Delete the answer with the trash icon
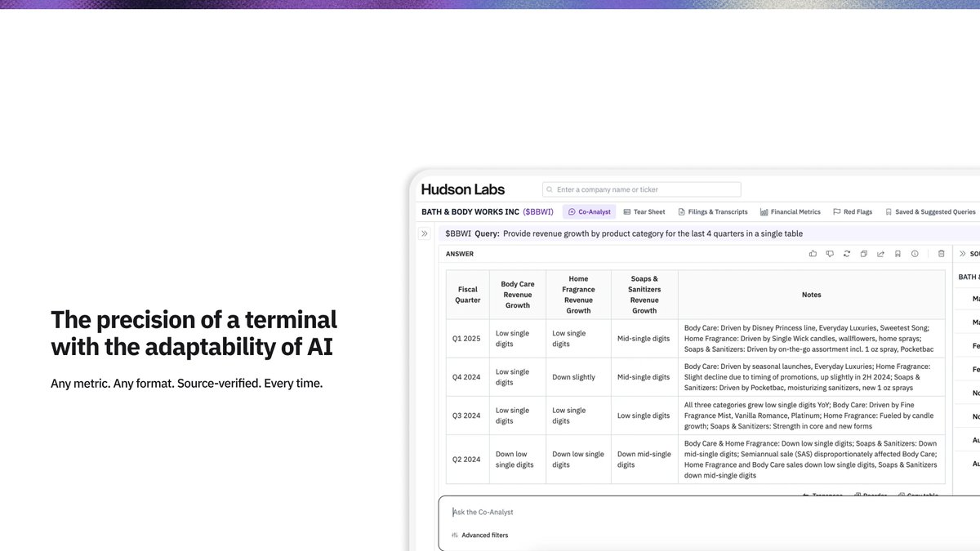The width and height of the screenshot is (980, 551). pos(941,254)
